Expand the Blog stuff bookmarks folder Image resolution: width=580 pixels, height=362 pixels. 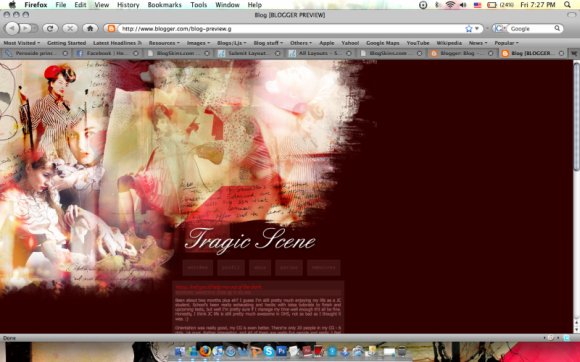coord(268,43)
